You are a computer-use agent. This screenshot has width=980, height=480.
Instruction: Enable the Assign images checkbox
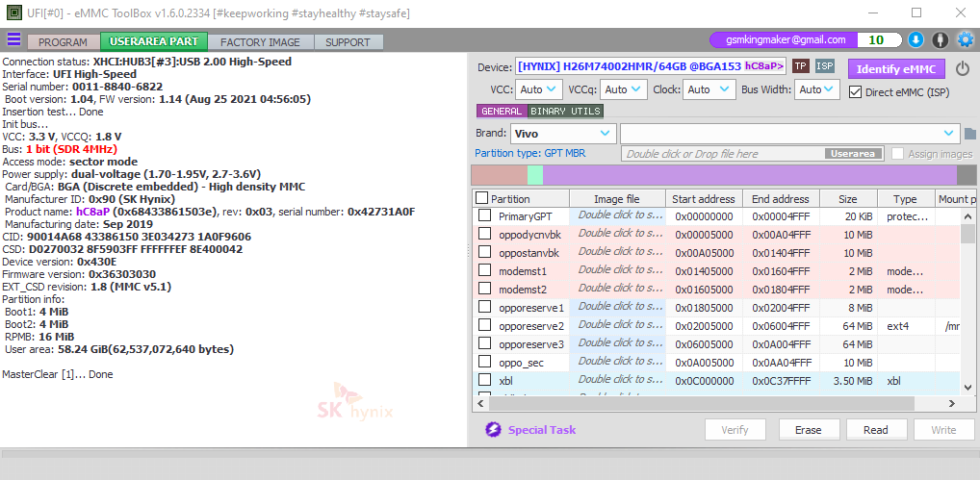click(897, 154)
